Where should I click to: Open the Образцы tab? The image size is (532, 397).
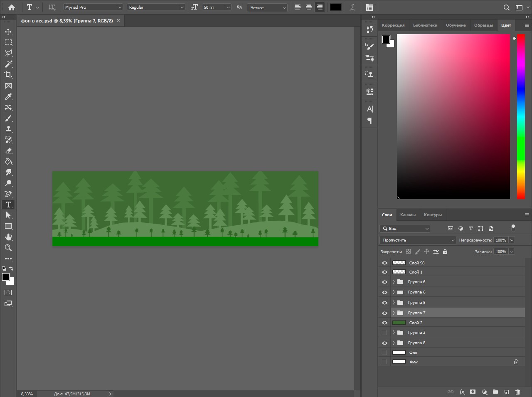tap(483, 25)
